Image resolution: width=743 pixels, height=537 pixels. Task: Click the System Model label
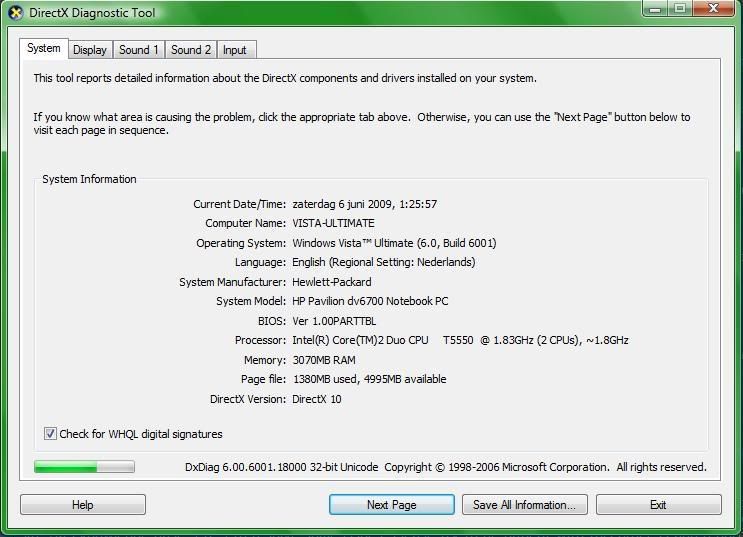(251, 301)
